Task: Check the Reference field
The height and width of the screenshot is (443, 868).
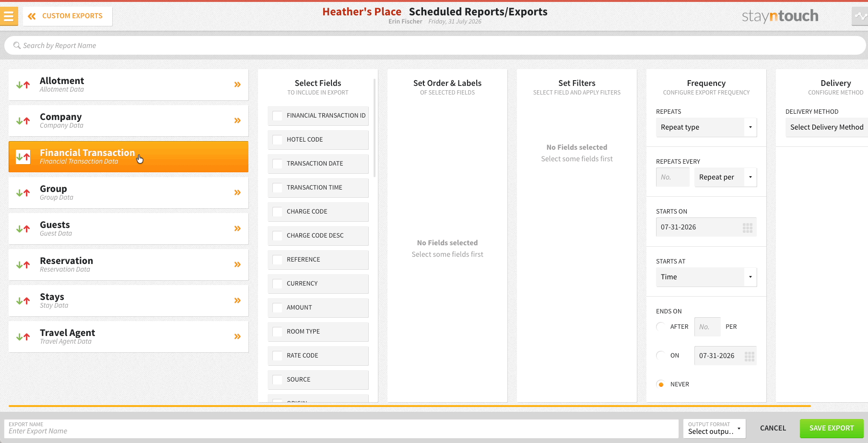Action: (x=277, y=260)
